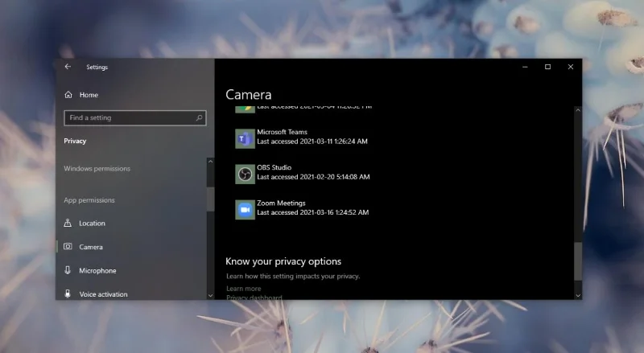
Task: Select the Voice activation icon
Action: pos(68,293)
